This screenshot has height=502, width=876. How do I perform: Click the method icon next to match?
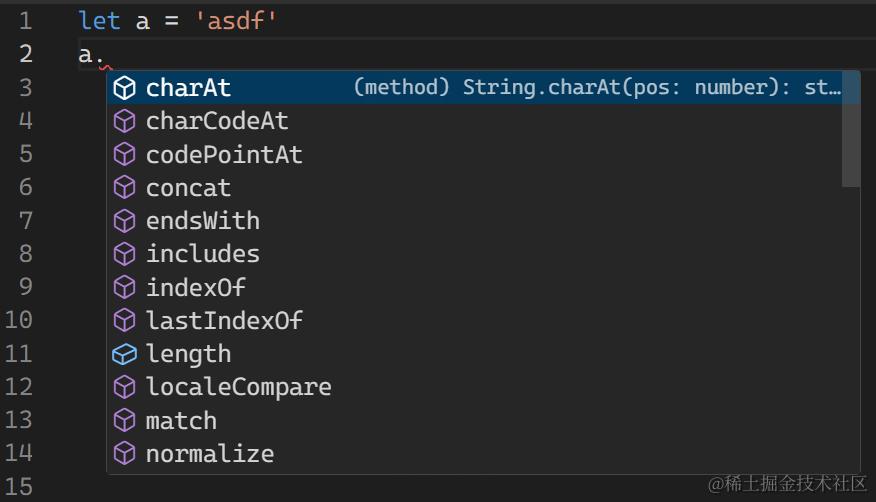point(124,420)
